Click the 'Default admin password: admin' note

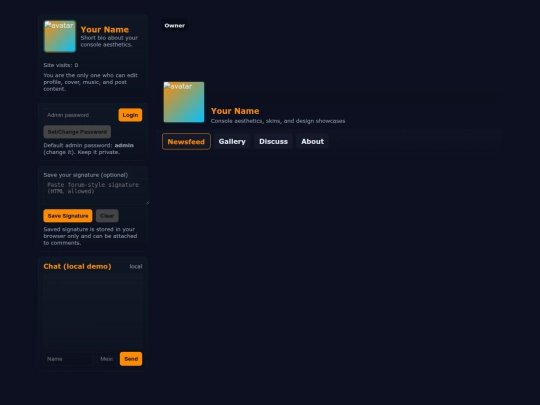(89, 148)
